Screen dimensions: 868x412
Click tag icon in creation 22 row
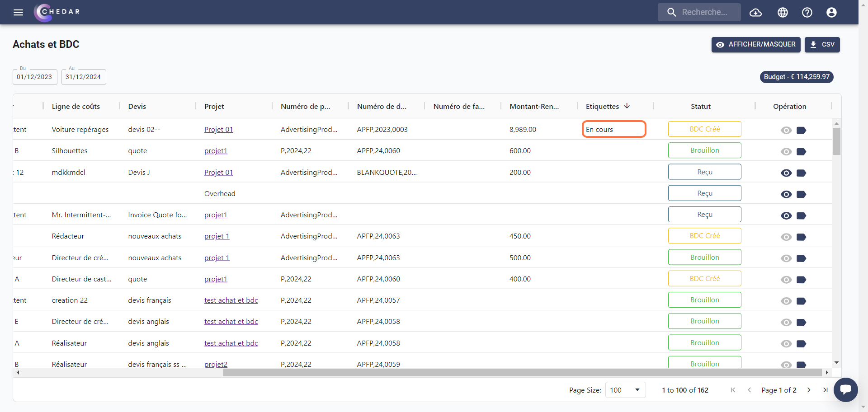801,301
